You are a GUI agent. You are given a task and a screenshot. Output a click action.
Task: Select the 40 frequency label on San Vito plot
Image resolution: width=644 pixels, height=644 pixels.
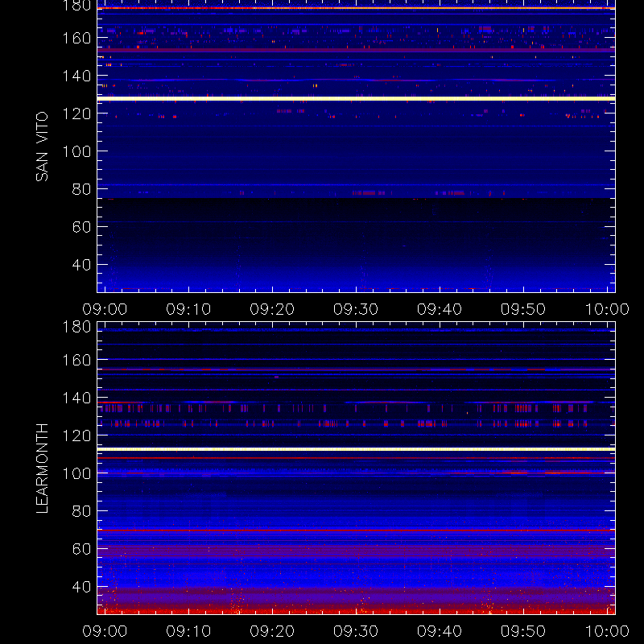(x=81, y=265)
